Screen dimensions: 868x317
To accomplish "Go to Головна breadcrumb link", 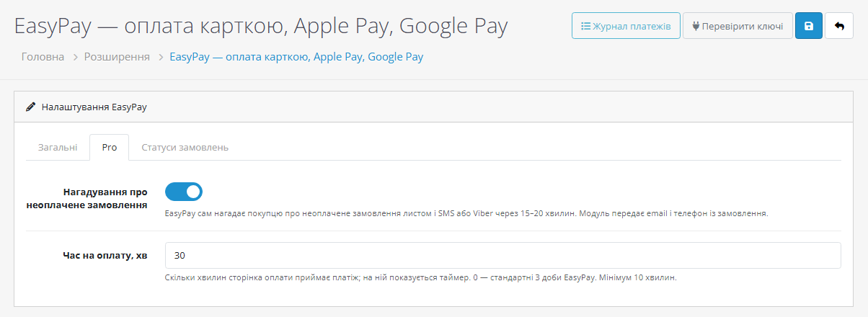I will pyautogui.click(x=43, y=56).
